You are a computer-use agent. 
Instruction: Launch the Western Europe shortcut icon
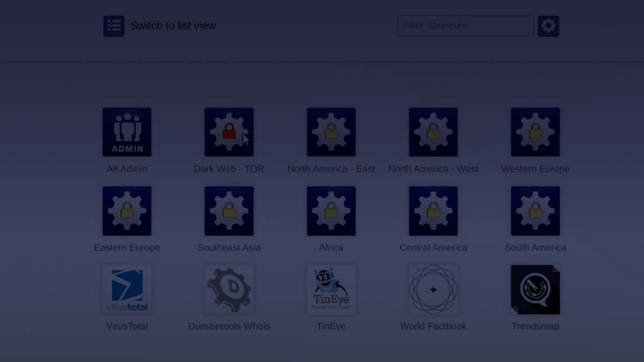[536, 132]
